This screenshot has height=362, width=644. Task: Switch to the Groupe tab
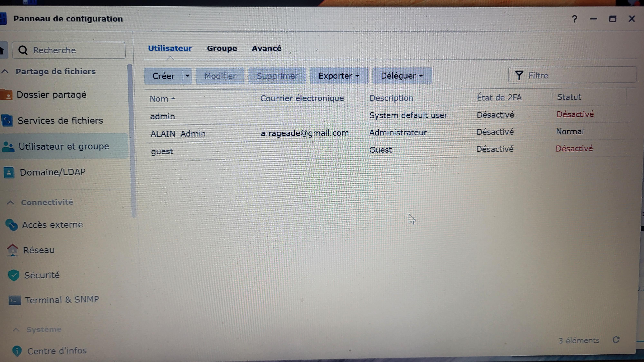tap(222, 48)
